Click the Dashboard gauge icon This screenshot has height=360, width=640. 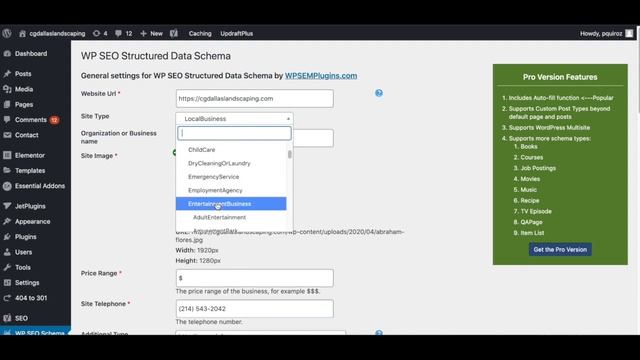7,53
